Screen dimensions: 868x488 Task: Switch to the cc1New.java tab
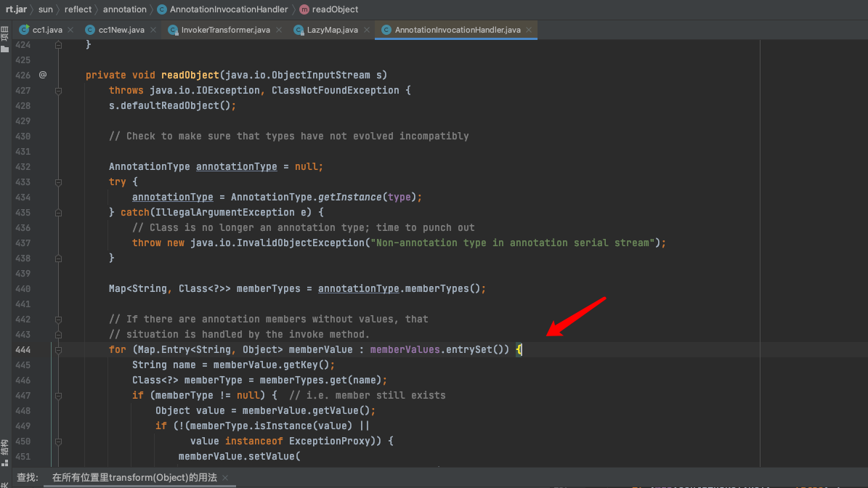point(121,30)
